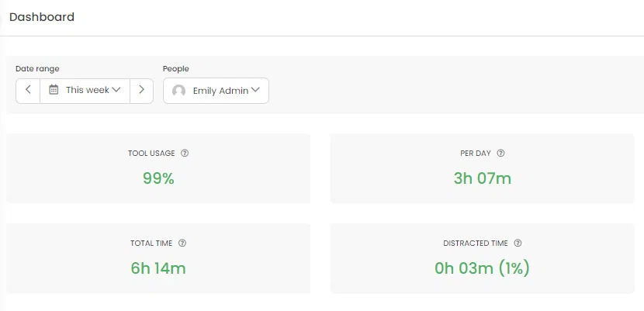Click the chevron beside Emily Admin
Viewport: 644px width, 311px height.
255,90
